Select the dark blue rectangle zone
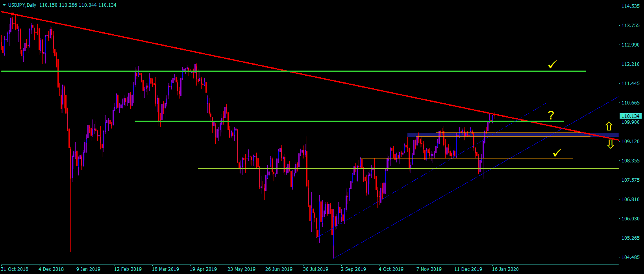The height and width of the screenshot is (274, 644). pyautogui.click(x=513, y=135)
